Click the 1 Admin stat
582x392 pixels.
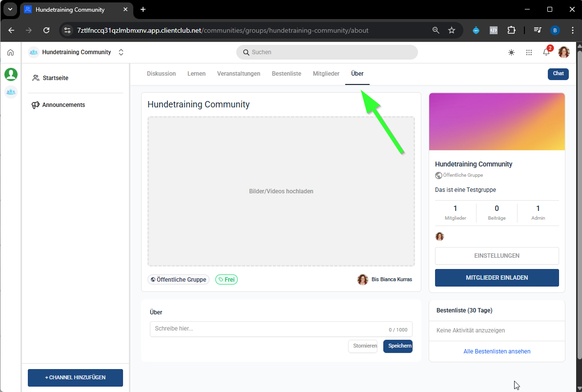538,213
